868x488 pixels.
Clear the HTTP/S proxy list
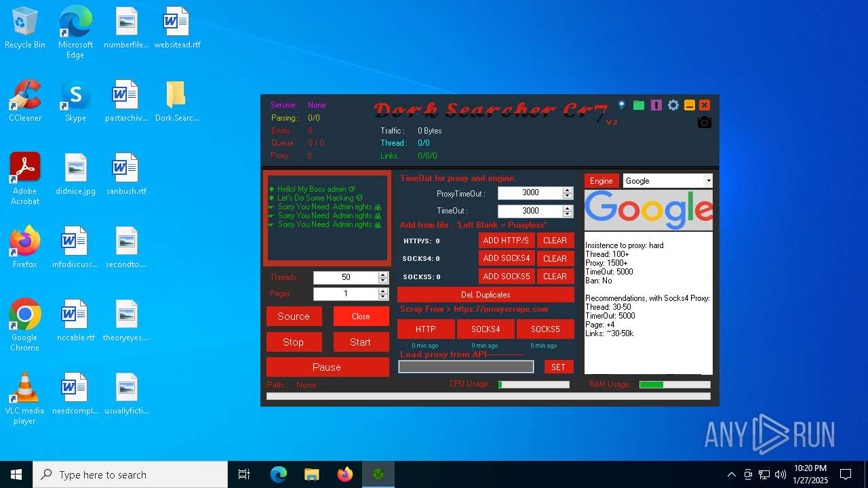555,241
